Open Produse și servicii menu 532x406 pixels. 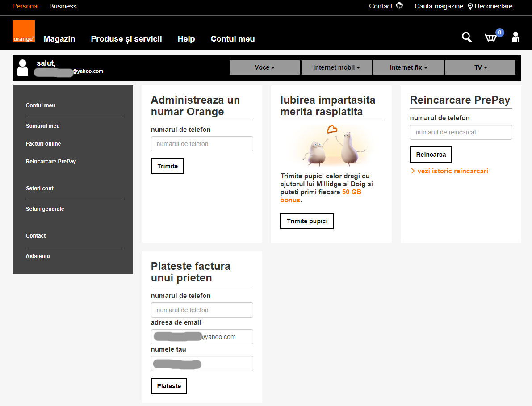(126, 39)
